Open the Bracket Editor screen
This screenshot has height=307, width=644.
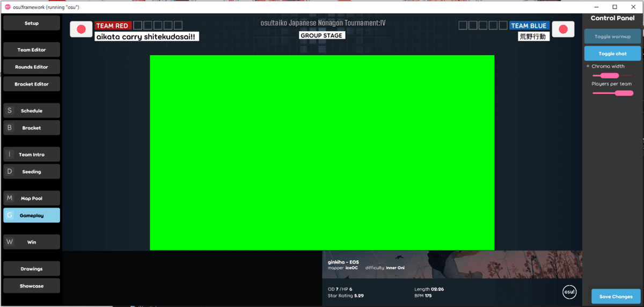click(32, 84)
